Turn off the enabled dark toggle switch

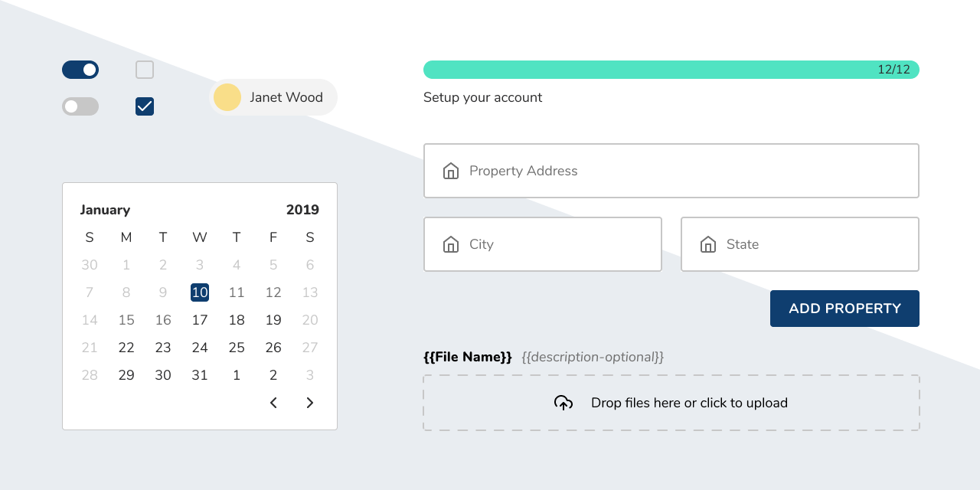click(x=80, y=69)
